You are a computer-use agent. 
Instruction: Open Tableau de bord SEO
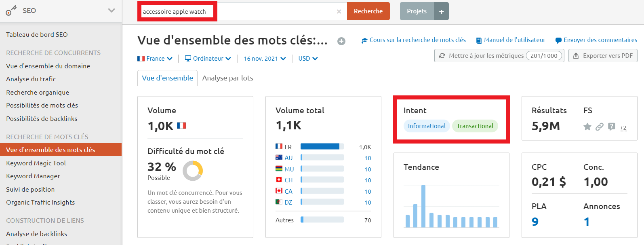(37, 35)
